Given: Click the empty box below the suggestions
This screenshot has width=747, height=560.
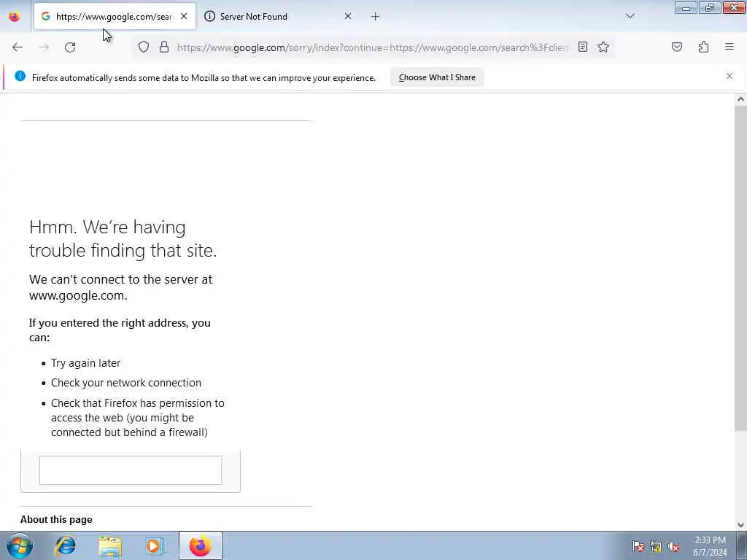Looking at the screenshot, I should 131,470.
